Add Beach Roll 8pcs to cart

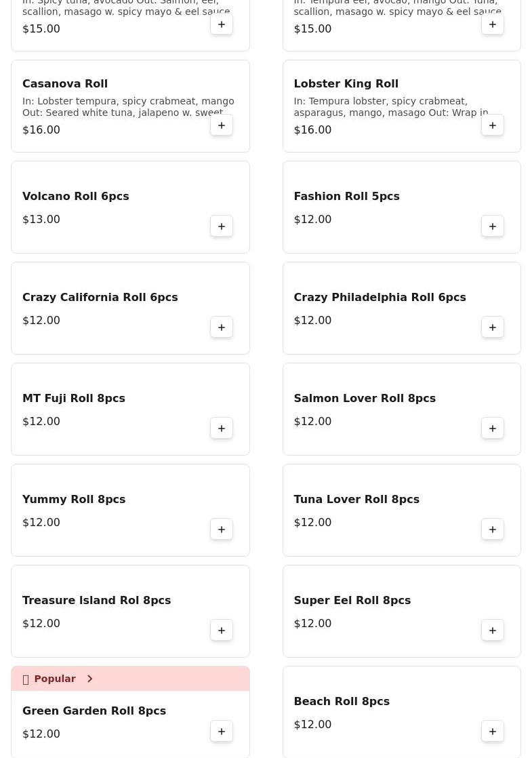[493, 732]
